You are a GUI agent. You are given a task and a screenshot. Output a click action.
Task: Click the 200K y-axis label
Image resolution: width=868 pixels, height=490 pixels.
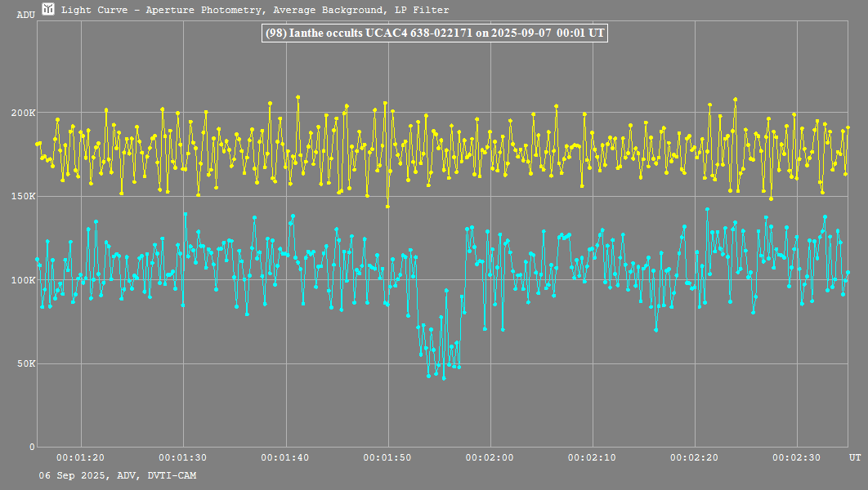point(22,113)
